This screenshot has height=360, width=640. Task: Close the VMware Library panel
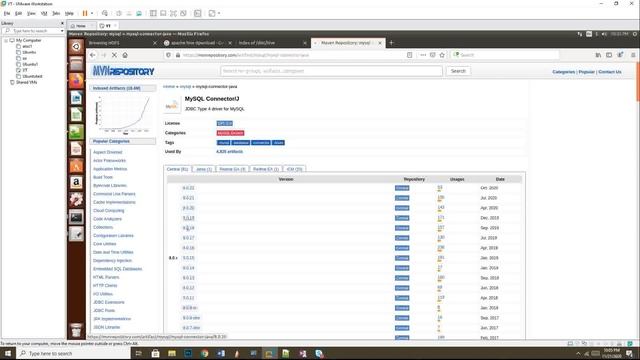pyautogui.click(x=62, y=23)
